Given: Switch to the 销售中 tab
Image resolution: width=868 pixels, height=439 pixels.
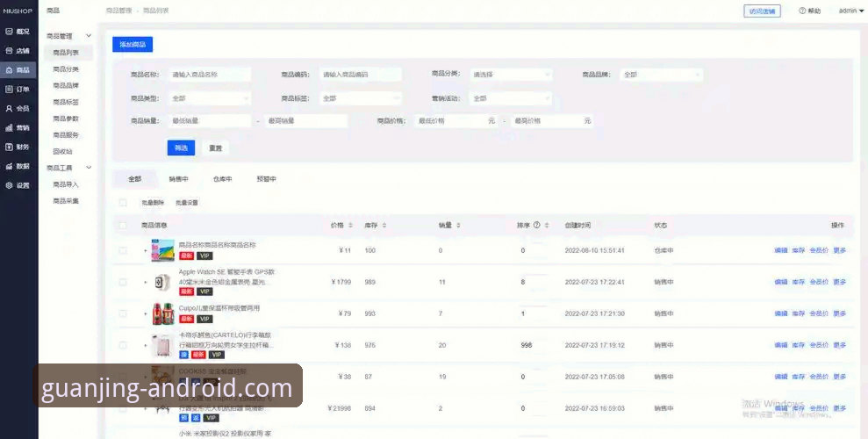Looking at the screenshot, I should (x=178, y=179).
